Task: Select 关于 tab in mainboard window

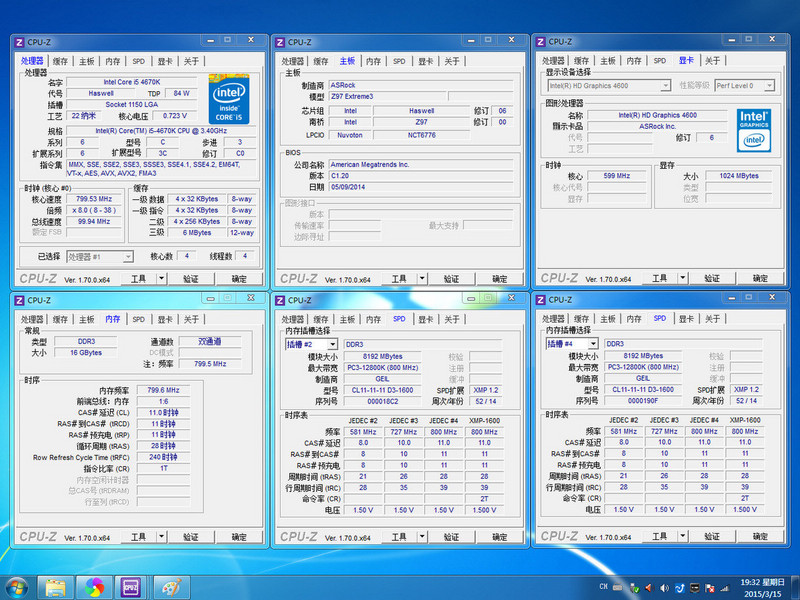Action: click(452, 61)
